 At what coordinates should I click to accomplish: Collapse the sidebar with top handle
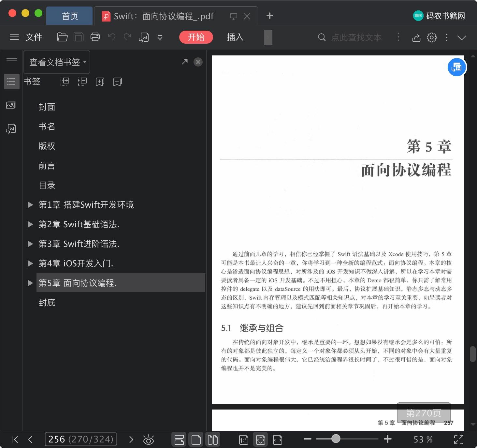click(12, 59)
